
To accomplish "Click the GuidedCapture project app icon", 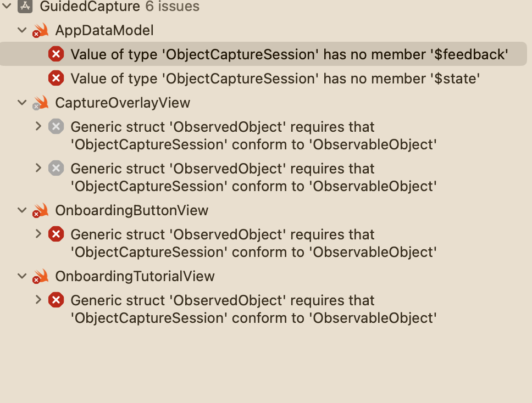I will tap(25, 5).
